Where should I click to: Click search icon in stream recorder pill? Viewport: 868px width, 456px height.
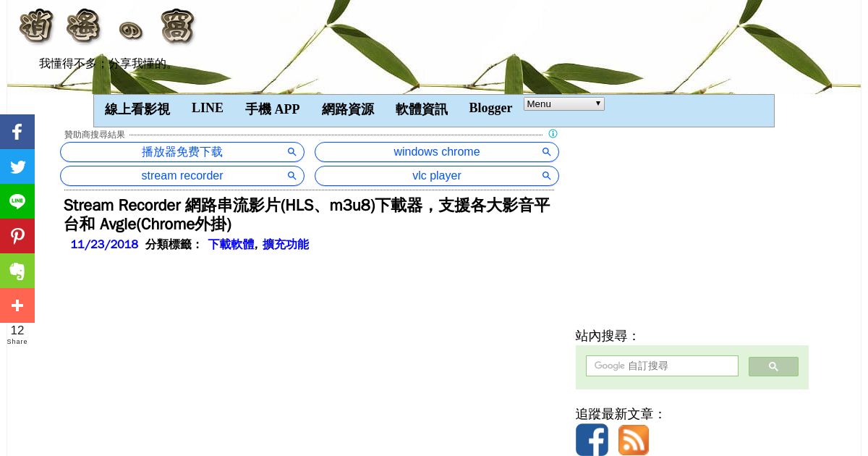coord(292,176)
